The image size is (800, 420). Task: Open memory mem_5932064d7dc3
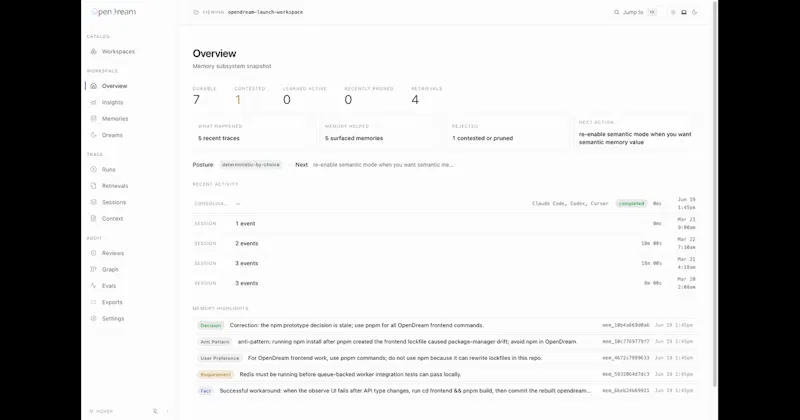(626, 374)
